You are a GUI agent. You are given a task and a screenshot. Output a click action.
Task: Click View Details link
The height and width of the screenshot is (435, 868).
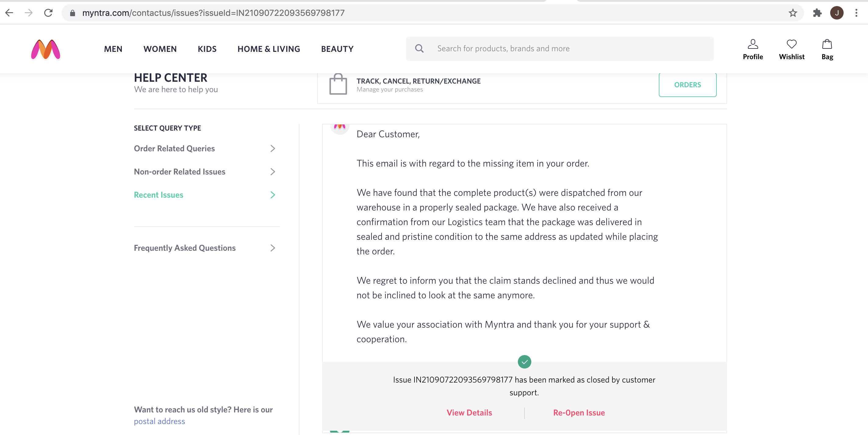pyautogui.click(x=469, y=413)
